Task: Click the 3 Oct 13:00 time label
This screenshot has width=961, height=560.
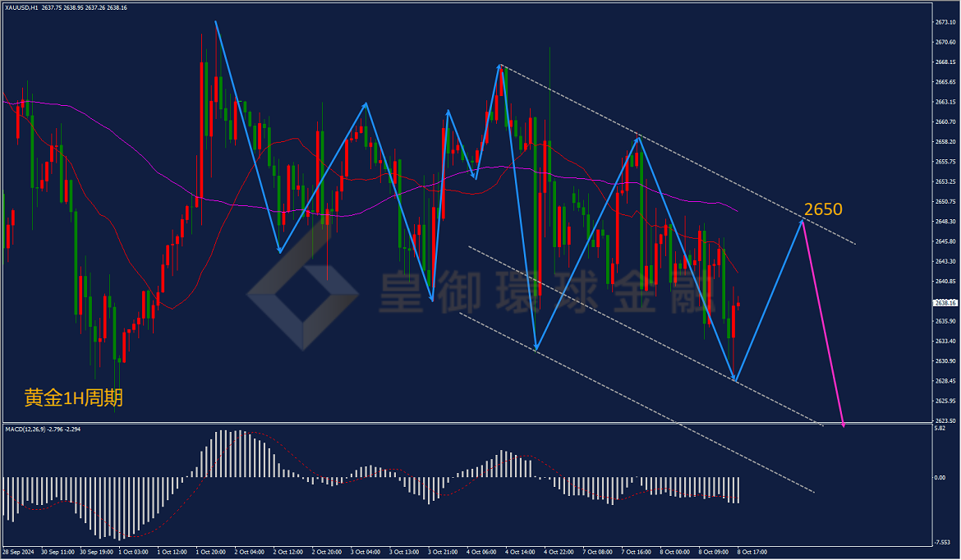Action: [404, 552]
